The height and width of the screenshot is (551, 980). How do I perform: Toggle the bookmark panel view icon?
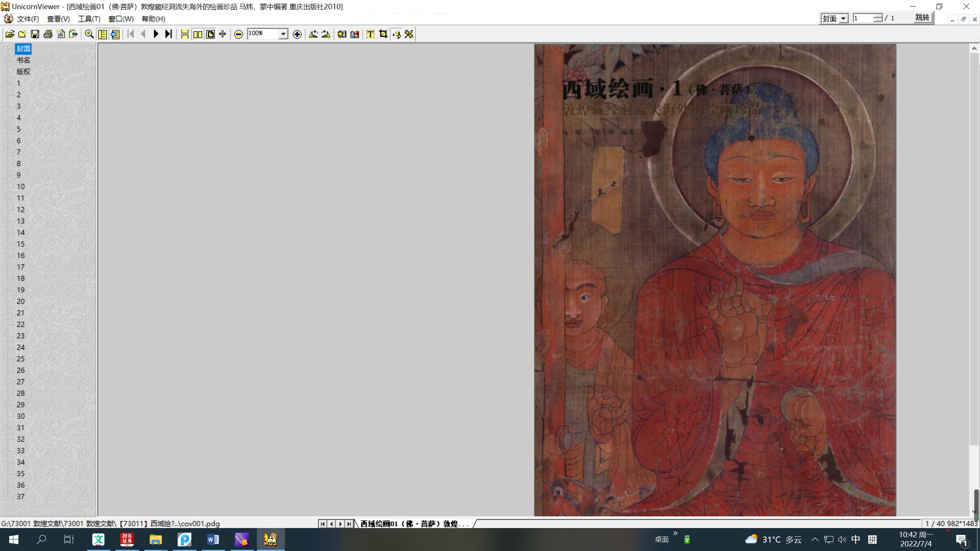(x=102, y=34)
